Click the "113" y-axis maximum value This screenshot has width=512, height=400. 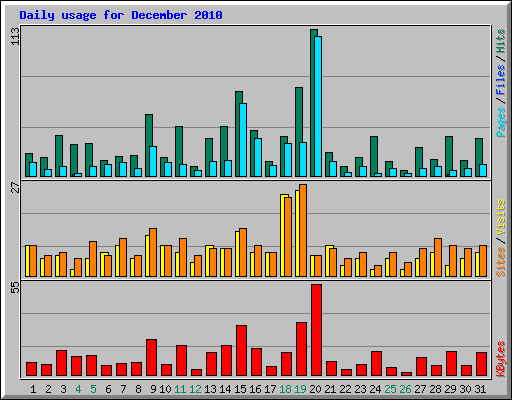click(x=15, y=36)
